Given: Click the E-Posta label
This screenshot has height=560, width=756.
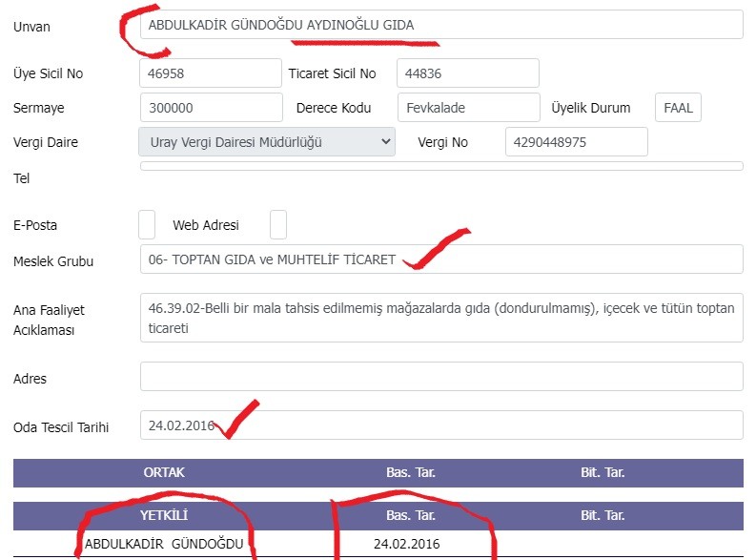Looking at the screenshot, I should point(35,225).
